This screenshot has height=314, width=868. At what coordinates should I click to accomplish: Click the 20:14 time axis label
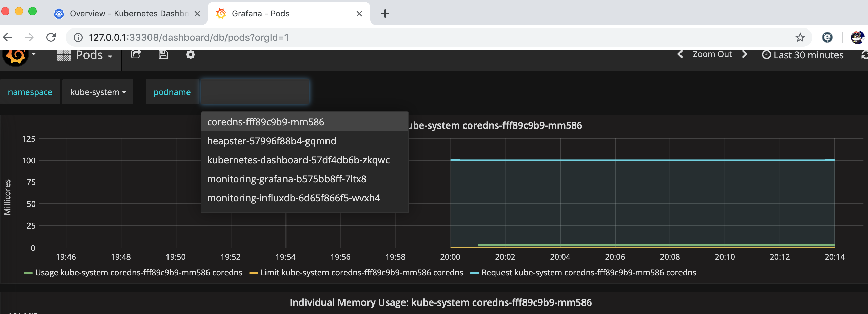click(x=835, y=257)
